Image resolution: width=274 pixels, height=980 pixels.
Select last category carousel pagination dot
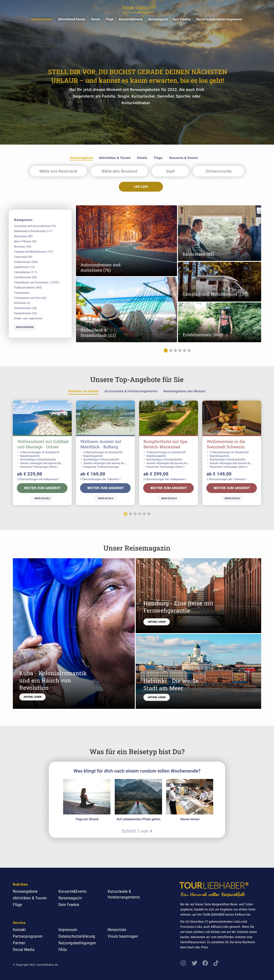(x=189, y=350)
